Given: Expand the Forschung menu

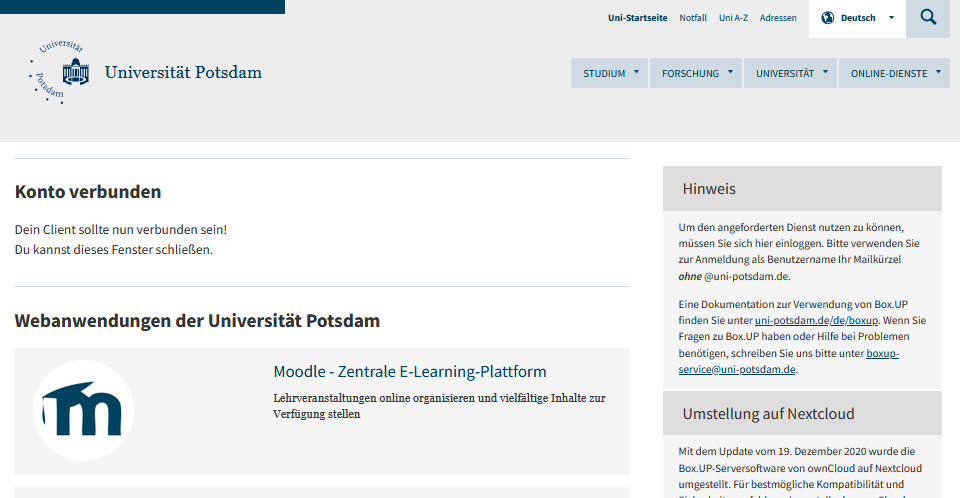Looking at the screenshot, I should coord(696,73).
